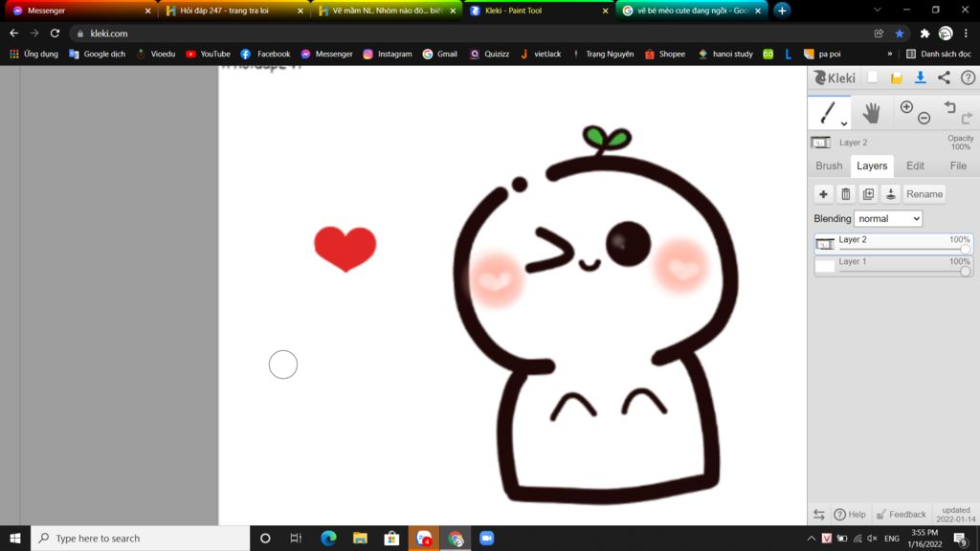Click the Windows taskbar search box
The width and height of the screenshot is (980, 551).
pyautogui.click(x=140, y=538)
